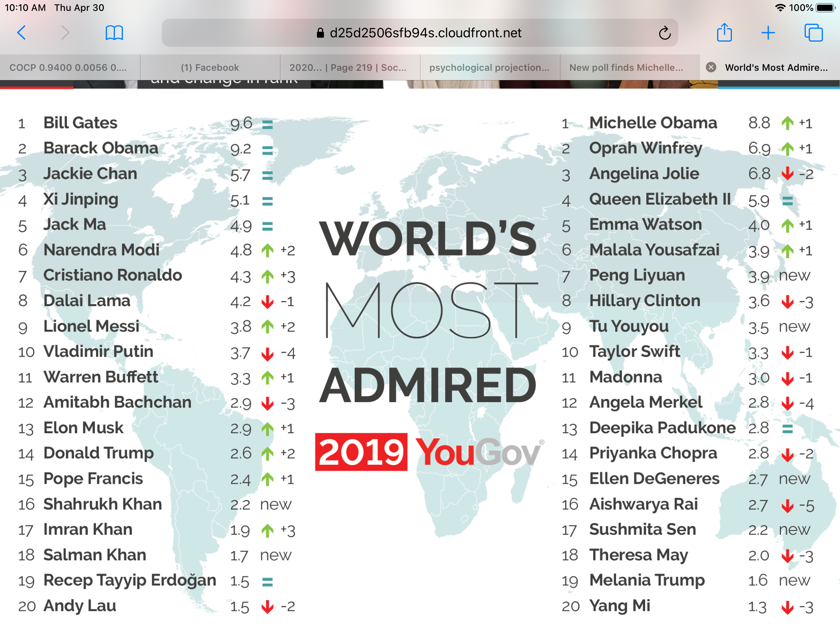Screen dimensions: 840x630
Task: Tap the battery status indicator
Action: point(825,8)
